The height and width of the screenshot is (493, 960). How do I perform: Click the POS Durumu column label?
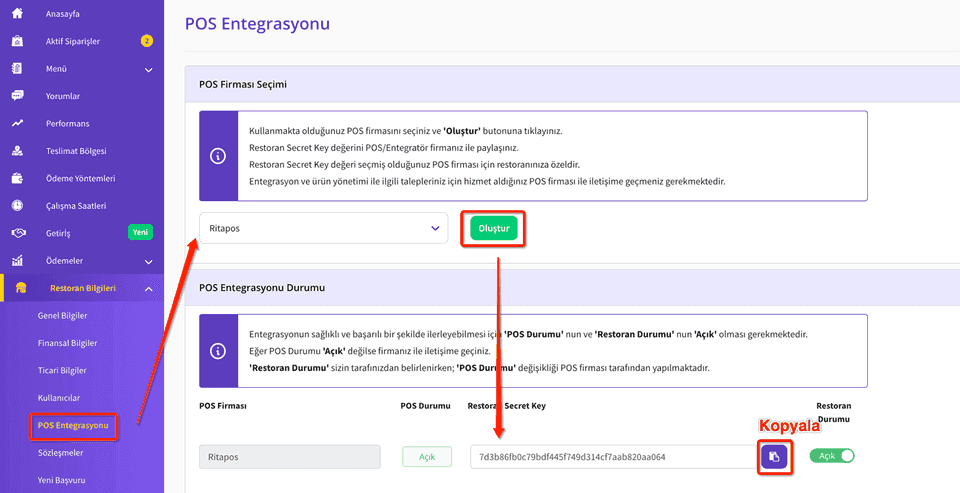[426, 406]
